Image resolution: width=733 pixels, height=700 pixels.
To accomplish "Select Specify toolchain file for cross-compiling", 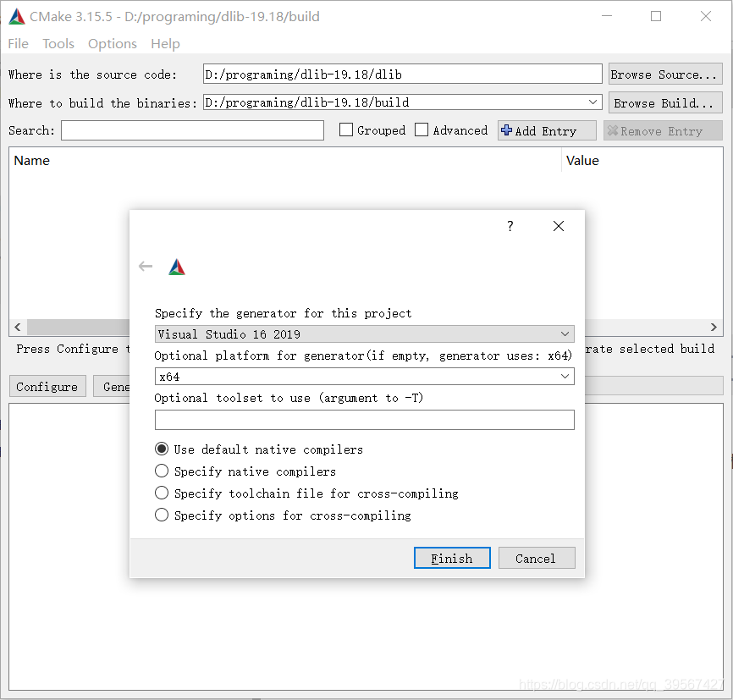I will pos(162,493).
